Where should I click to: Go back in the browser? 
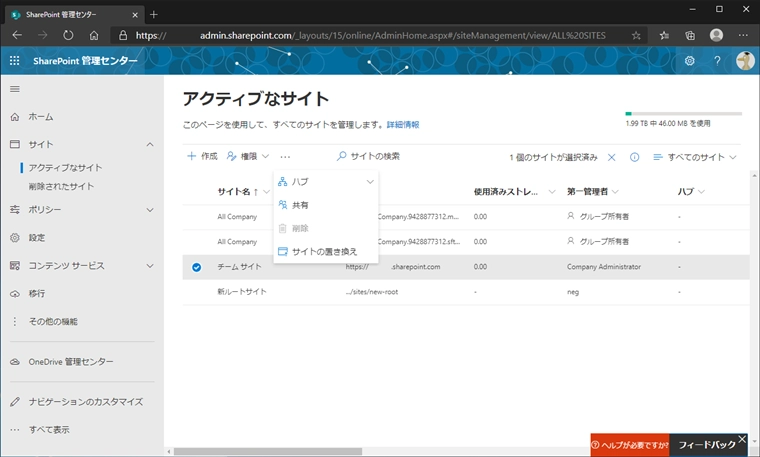pos(17,35)
